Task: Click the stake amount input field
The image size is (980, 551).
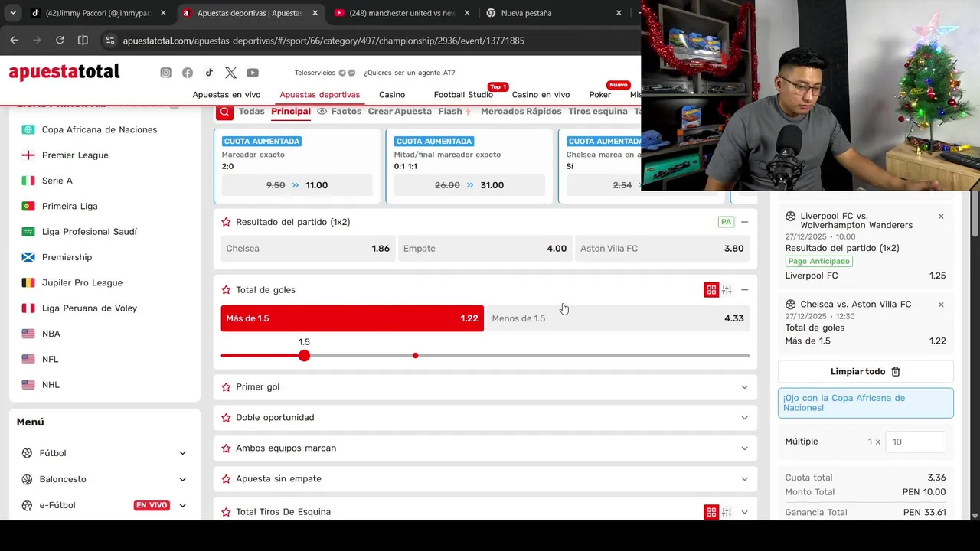Action: click(x=916, y=442)
